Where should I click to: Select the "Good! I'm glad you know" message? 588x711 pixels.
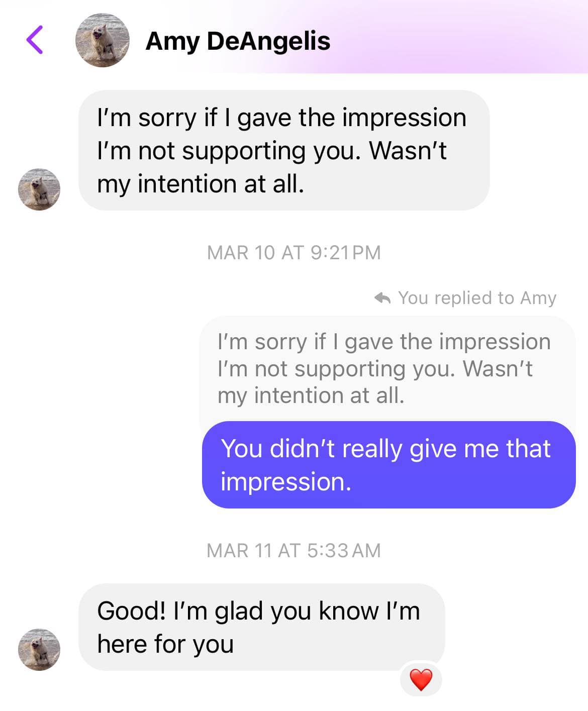click(x=262, y=627)
